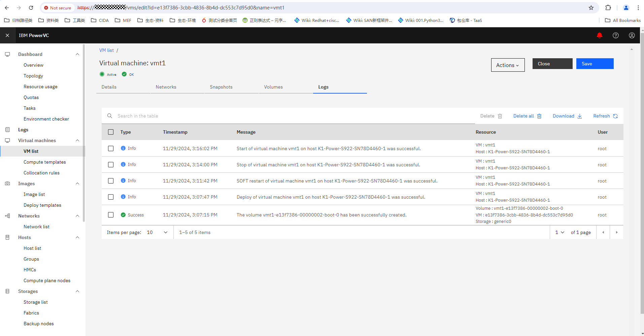The height and width of the screenshot is (336, 644).
Task: Check the Stop of virtual machine log row
Action: point(111,165)
